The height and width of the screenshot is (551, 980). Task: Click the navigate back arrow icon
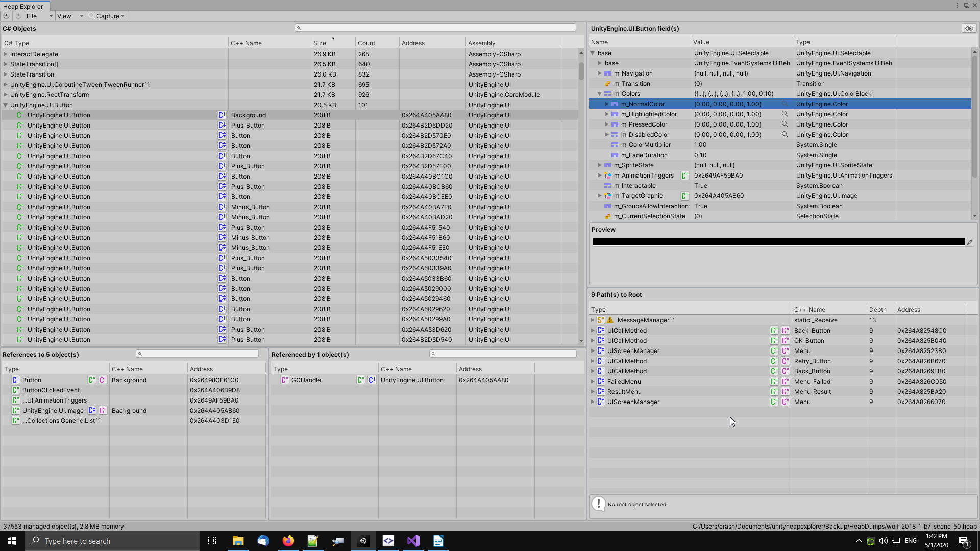[x=6, y=16]
